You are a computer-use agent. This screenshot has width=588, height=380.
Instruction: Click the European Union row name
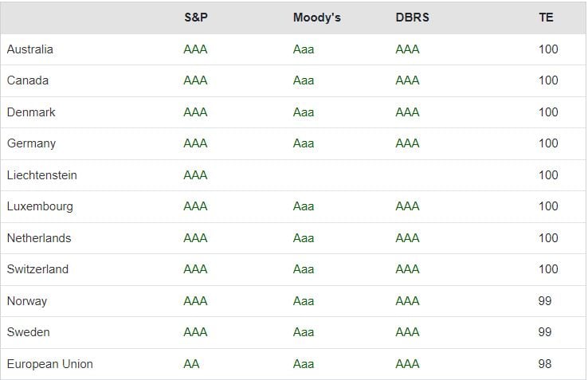click(x=49, y=364)
